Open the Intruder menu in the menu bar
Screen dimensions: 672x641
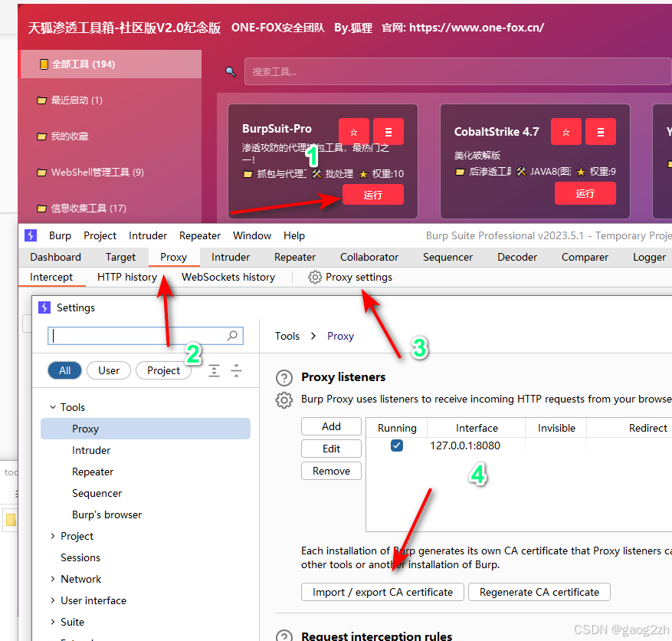(147, 235)
